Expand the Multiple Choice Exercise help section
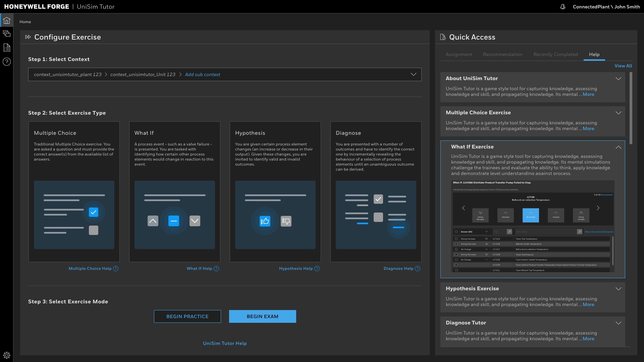This screenshot has height=362, width=644. point(619,113)
